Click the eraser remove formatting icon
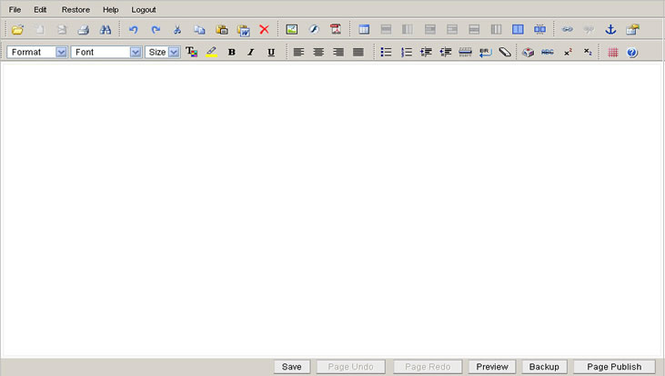The image size is (665, 376). [x=505, y=52]
